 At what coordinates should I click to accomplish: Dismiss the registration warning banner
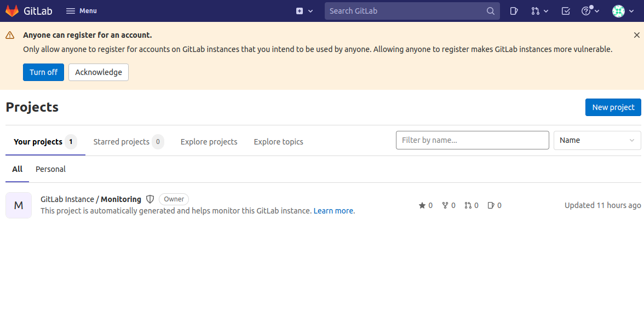pos(636,35)
